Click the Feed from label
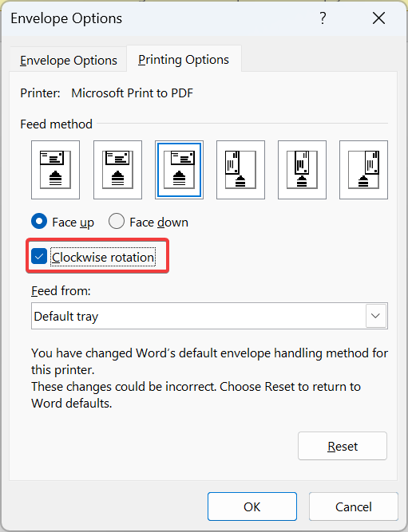 tap(61, 291)
